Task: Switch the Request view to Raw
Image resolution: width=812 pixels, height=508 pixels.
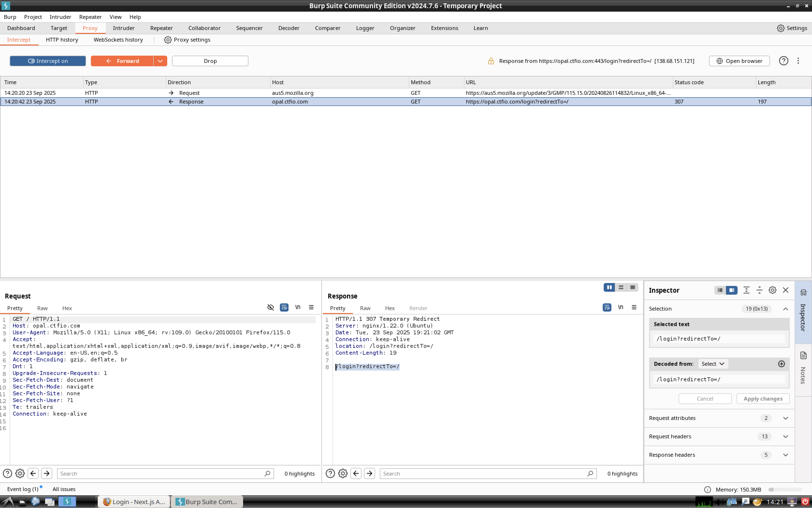Action: 42,308
